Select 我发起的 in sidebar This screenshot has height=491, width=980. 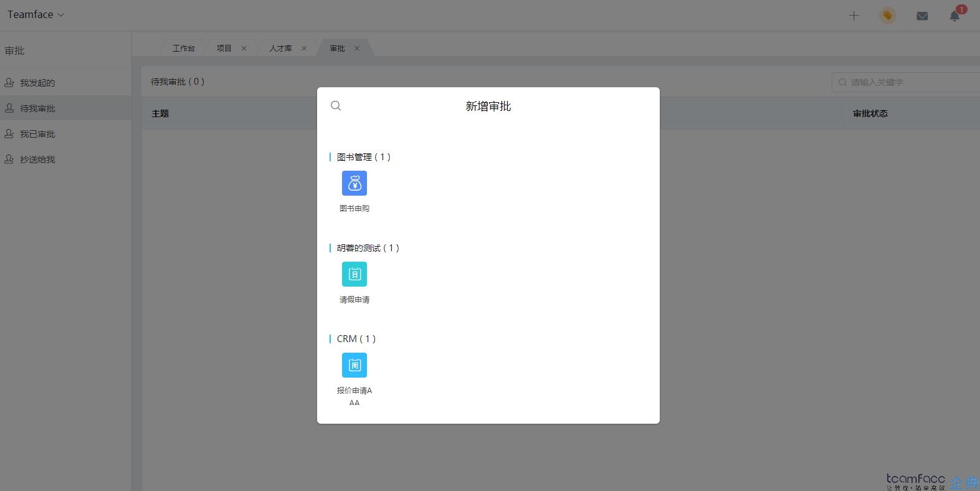pyautogui.click(x=65, y=82)
